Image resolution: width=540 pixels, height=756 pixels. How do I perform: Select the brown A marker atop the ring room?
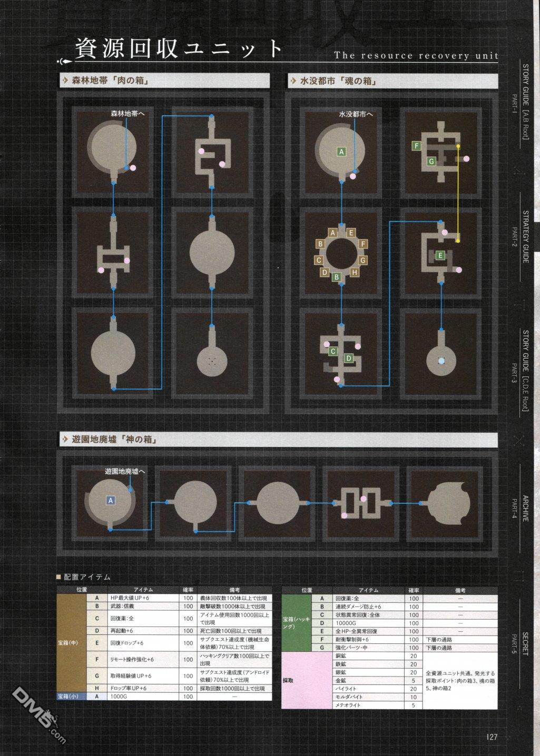pyautogui.click(x=332, y=232)
